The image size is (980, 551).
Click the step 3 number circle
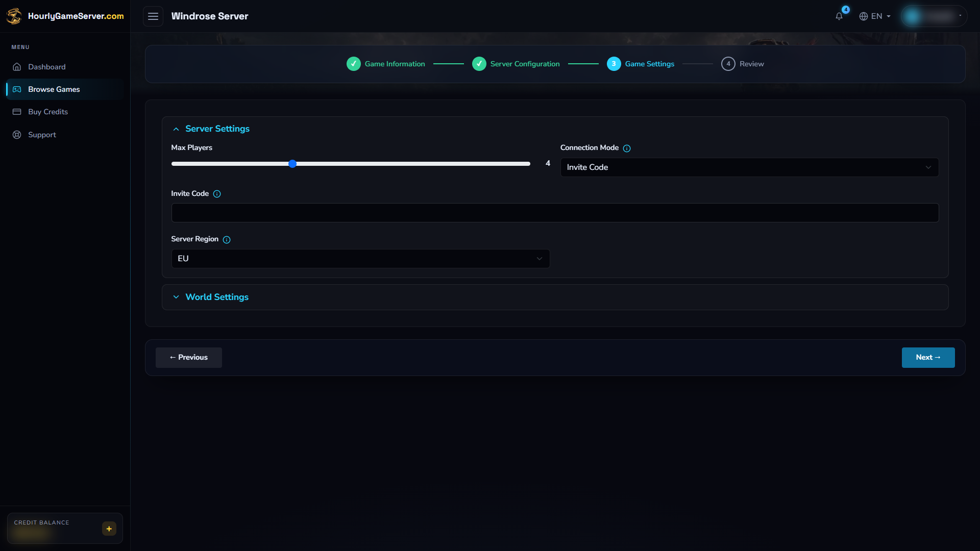click(x=614, y=64)
